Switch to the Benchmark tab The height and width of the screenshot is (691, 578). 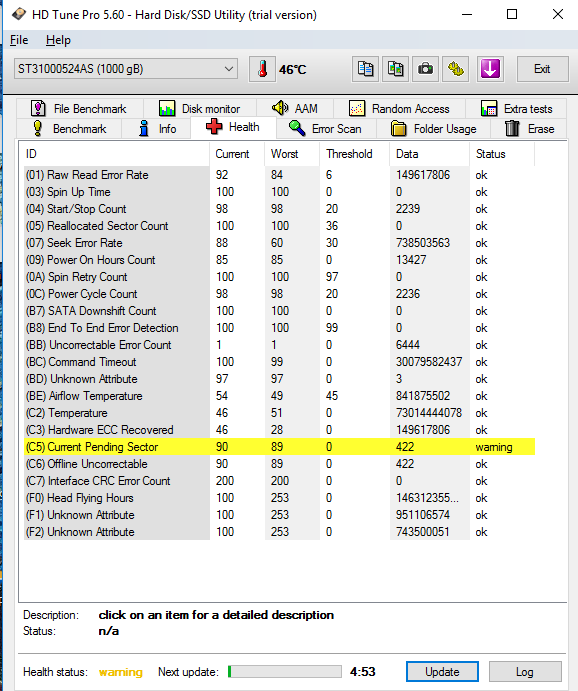(69, 129)
